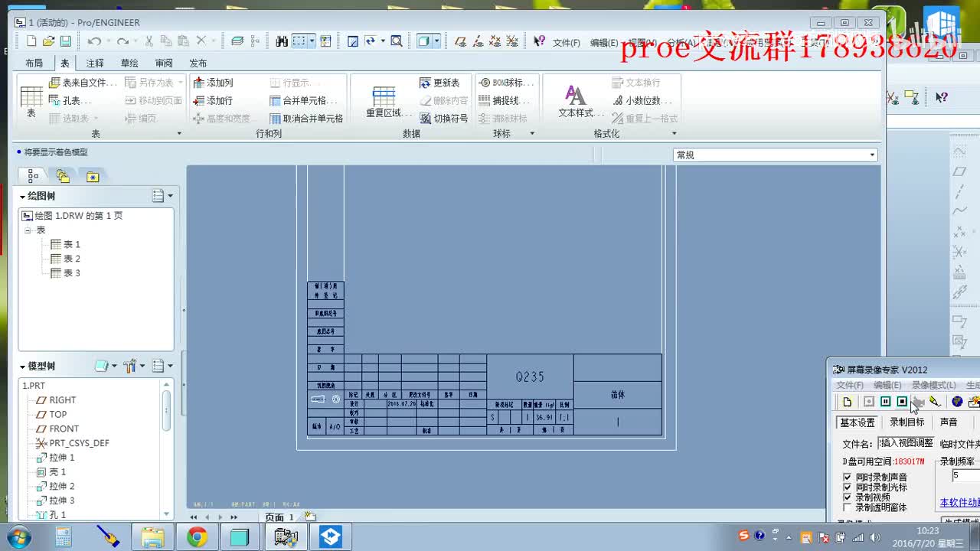Unmerge cells with 取消合并单元格

click(307, 119)
